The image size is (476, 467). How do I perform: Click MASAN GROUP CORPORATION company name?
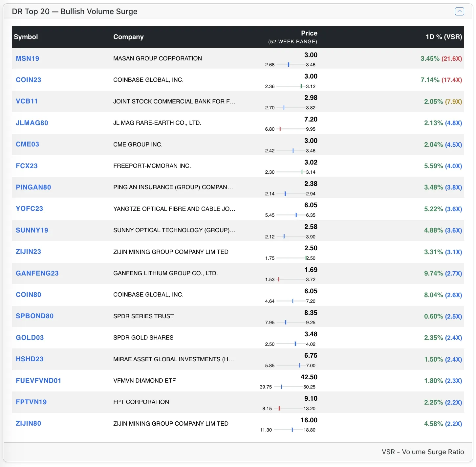158,58
